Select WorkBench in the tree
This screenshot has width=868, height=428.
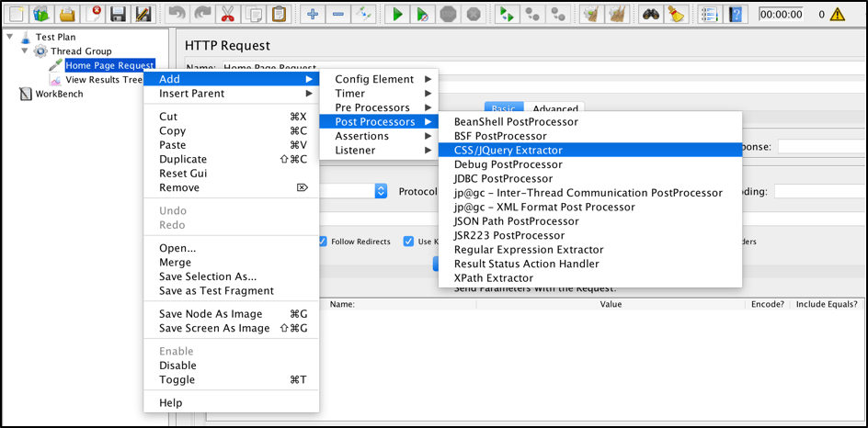point(59,94)
